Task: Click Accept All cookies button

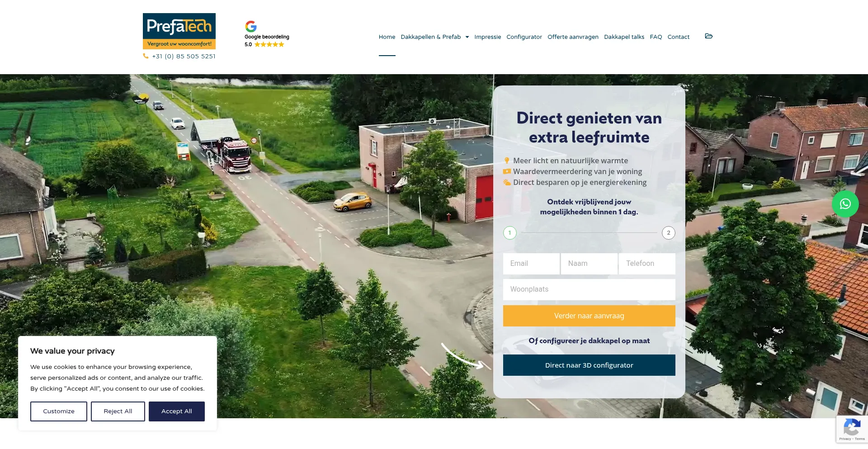Action: 177,411
